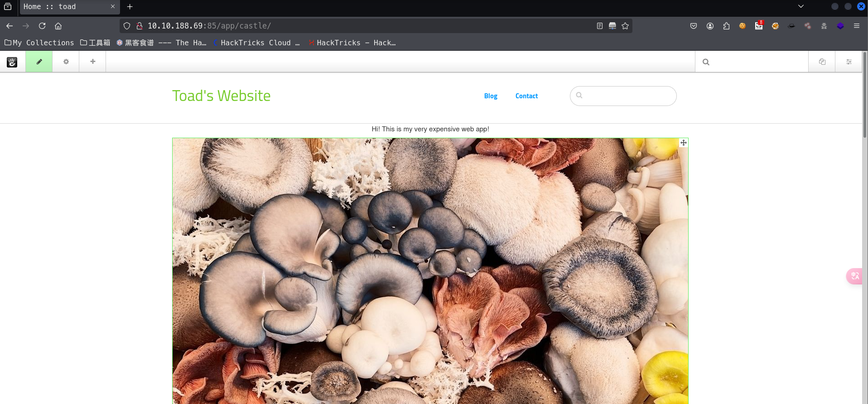Save page to Pocket
This screenshot has height=404, width=868.
694,26
